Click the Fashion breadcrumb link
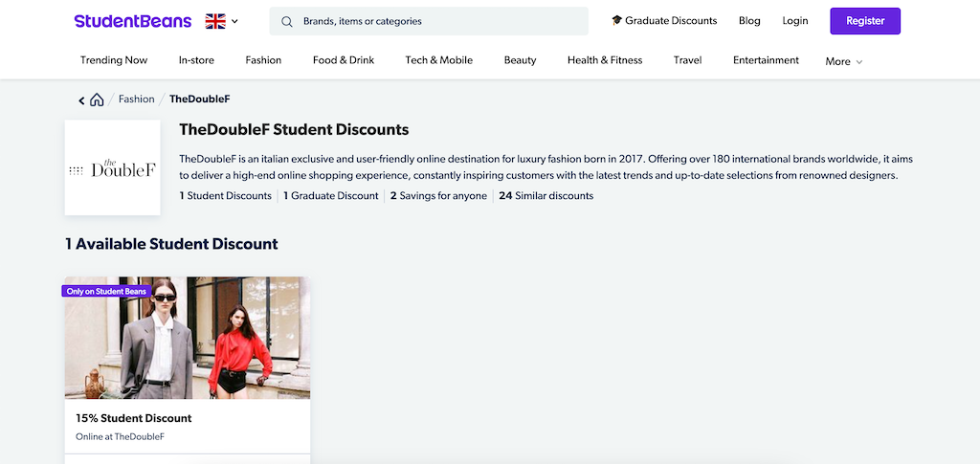This screenshot has height=464, width=980. click(136, 99)
